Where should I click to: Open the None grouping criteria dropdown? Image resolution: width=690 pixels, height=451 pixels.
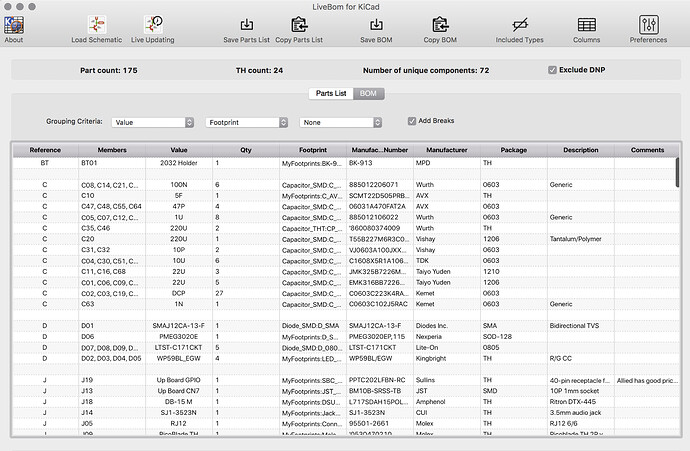coord(341,122)
